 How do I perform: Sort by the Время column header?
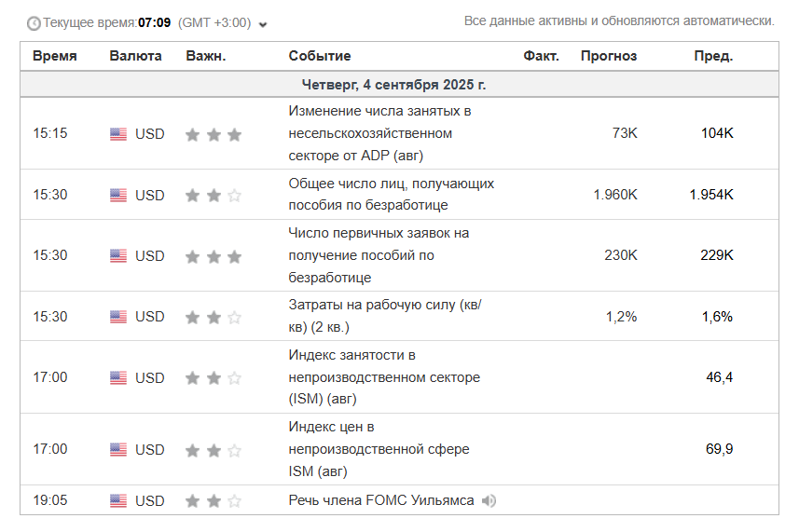[54, 56]
